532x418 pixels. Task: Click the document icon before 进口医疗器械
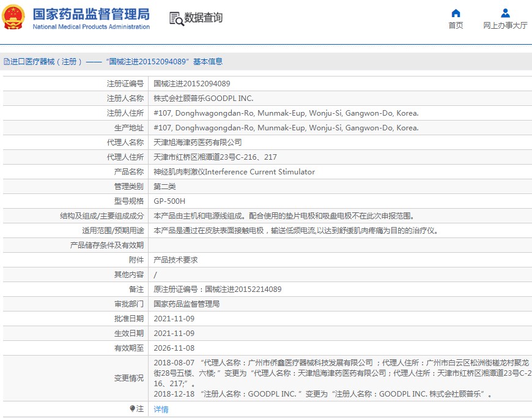(x=7, y=62)
